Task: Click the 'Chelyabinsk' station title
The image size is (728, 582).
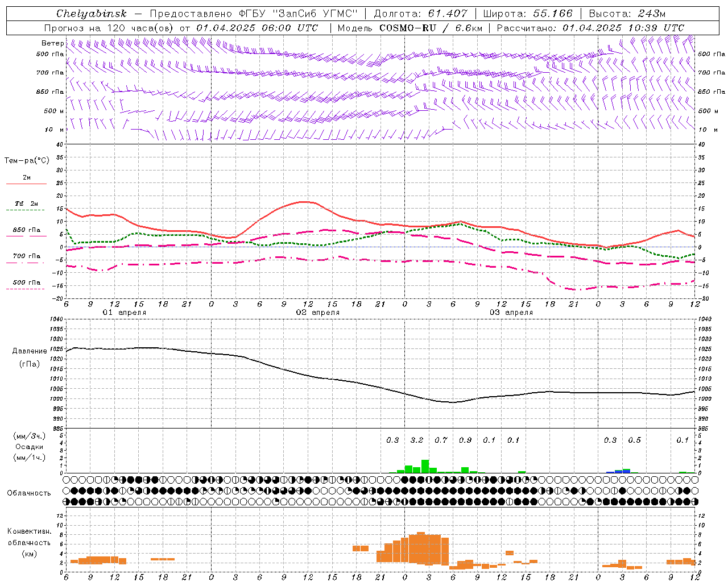Action: (x=92, y=14)
